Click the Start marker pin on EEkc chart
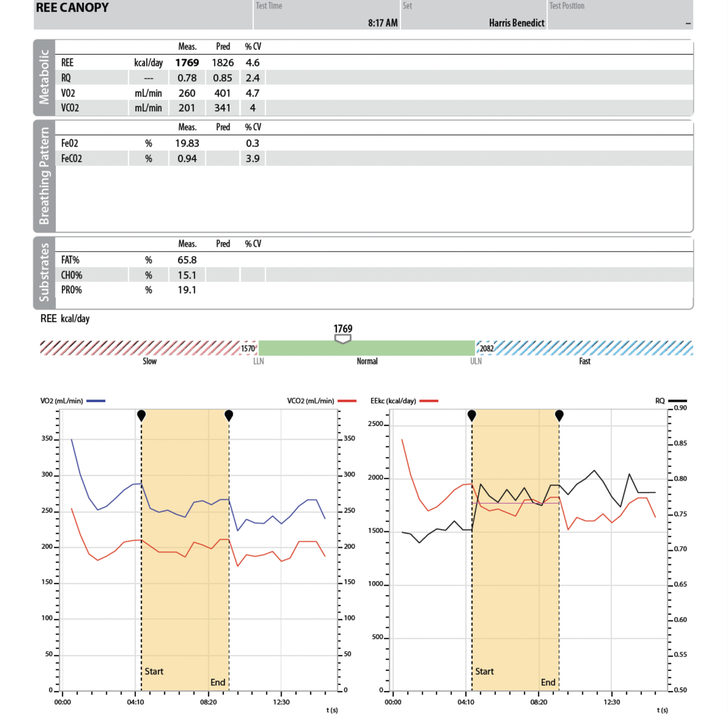This screenshot has width=728, height=715. pos(472,416)
